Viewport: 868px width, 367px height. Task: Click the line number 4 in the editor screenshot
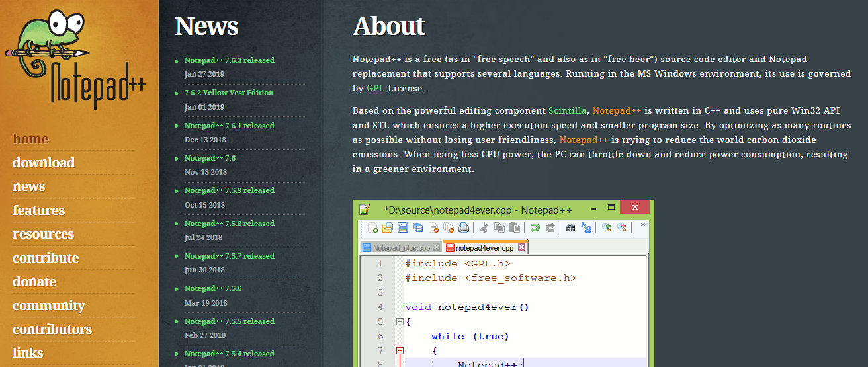pos(380,307)
